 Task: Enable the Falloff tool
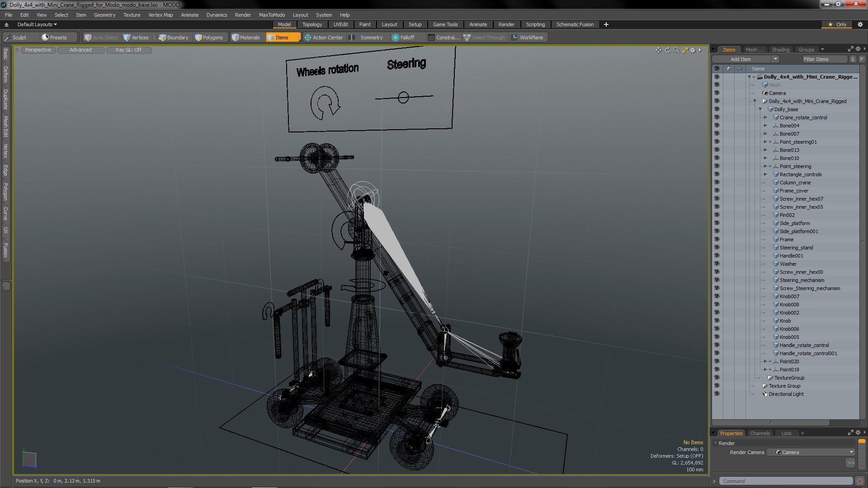404,37
